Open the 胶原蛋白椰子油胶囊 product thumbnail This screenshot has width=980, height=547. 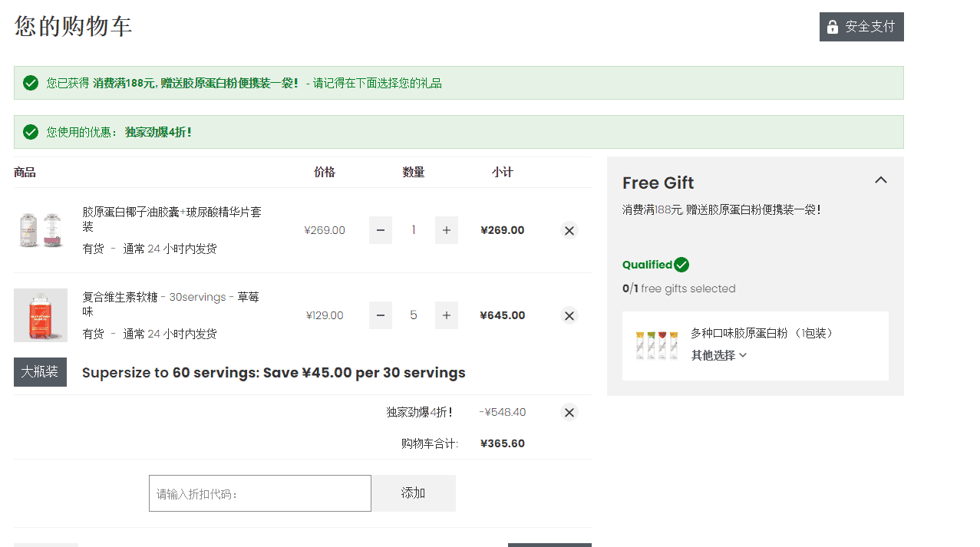41,230
